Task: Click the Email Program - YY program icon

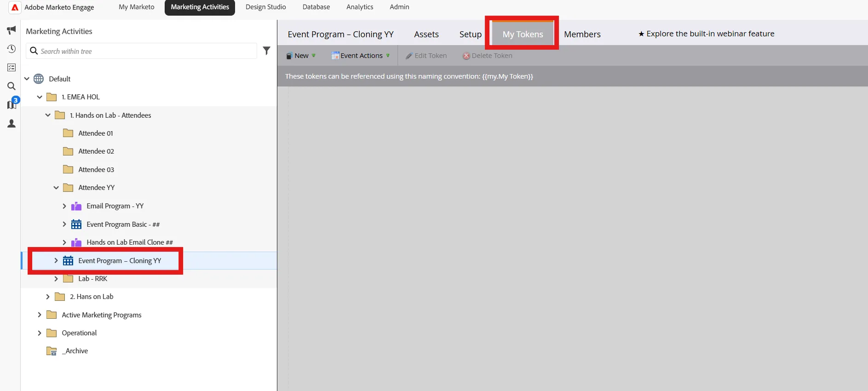Action: click(76, 206)
